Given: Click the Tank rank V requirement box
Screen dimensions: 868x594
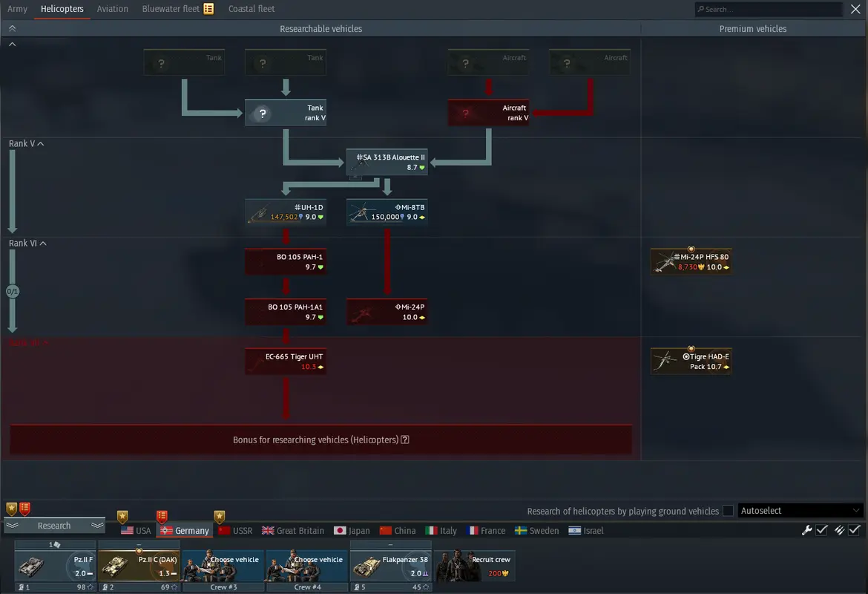Looking at the screenshot, I should 286,113.
